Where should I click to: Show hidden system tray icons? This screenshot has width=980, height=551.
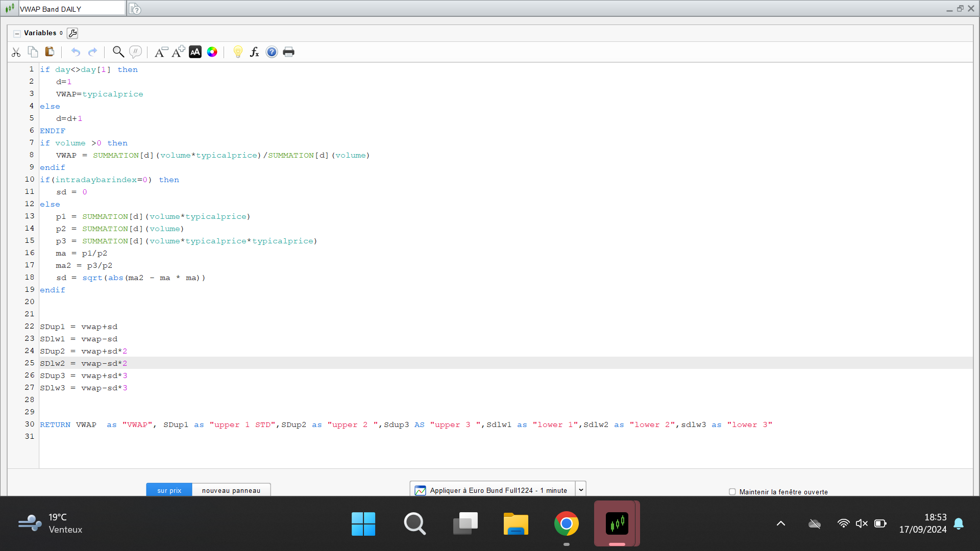781,523
